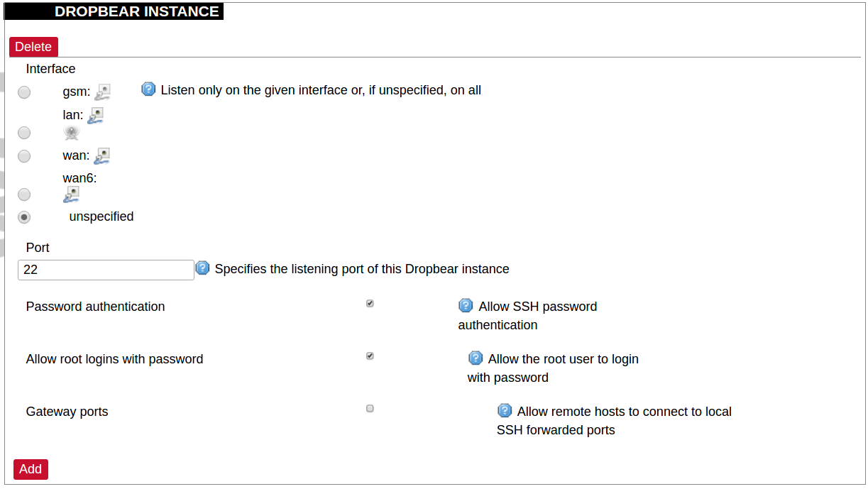The width and height of the screenshot is (868, 489).
Task: Select the lan interface radio button
Action: [x=24, y=133]
